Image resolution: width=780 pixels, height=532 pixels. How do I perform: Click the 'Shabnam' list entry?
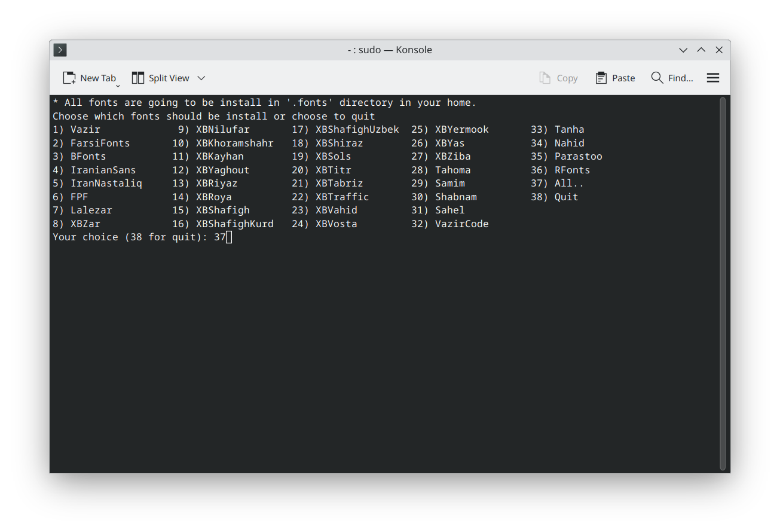point(456,197)
